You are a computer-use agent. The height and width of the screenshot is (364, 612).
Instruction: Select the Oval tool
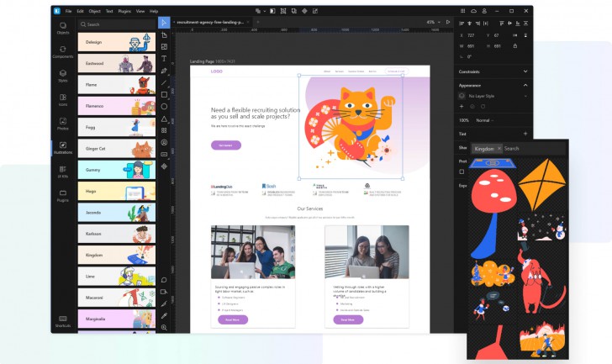pos(164,107)
